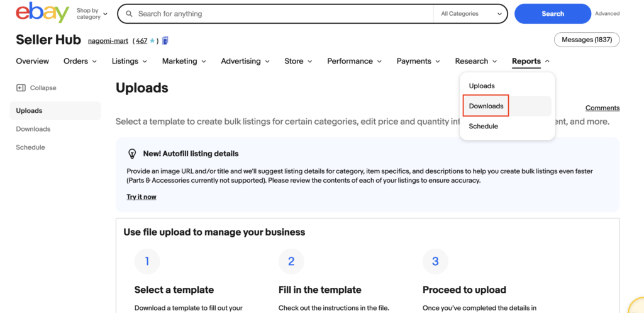This screenshot has height=313, width=644.
Task: Expand the Listings menu
Action: 129,61
